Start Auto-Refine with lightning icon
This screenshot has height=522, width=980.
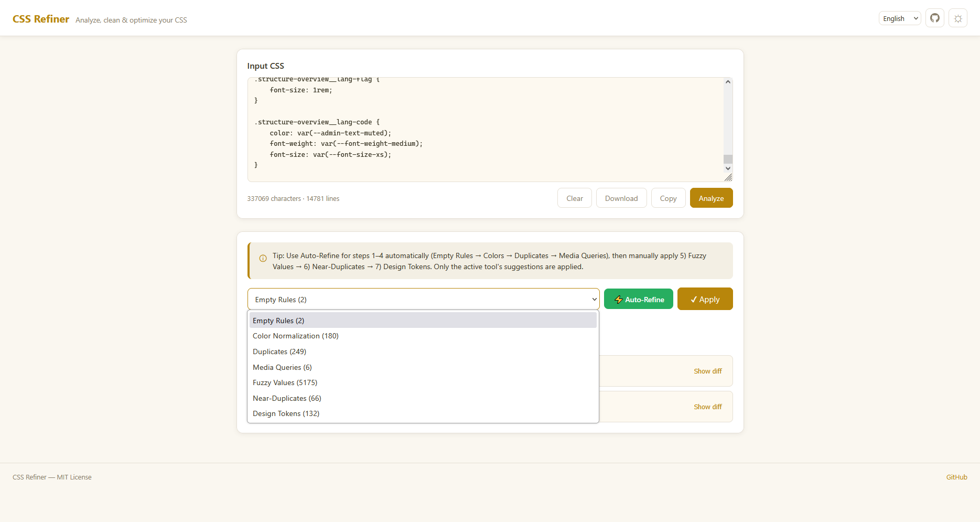pyautogui.click(x=639, y=299)
